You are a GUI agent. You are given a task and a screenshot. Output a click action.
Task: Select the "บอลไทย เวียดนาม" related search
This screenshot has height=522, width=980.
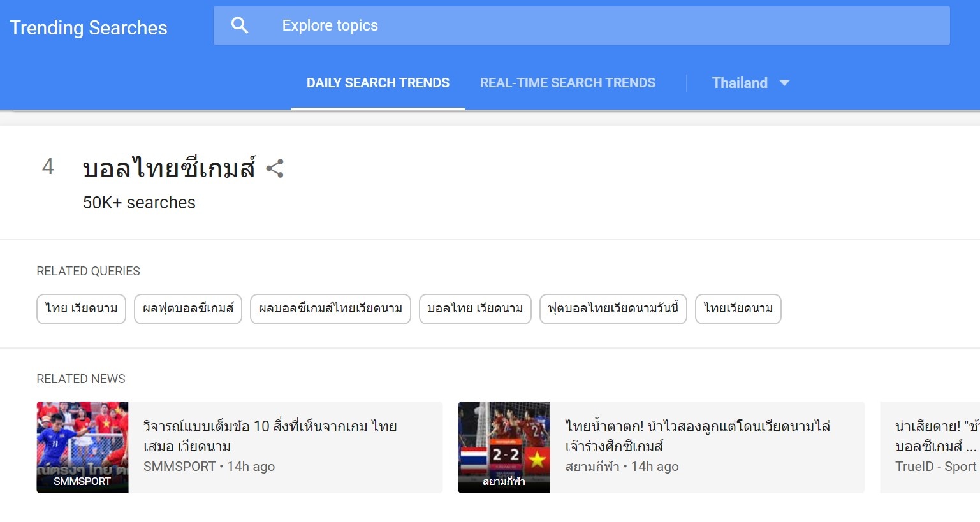pos(474,309)
